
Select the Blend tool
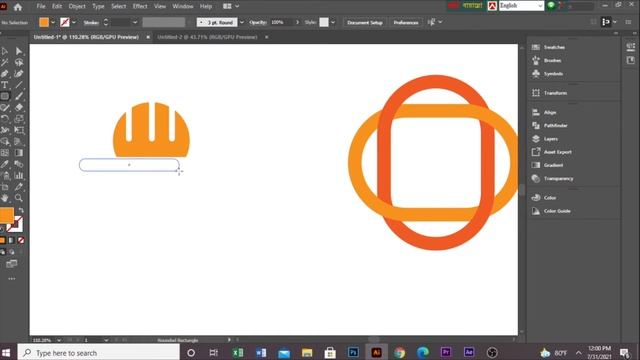point(19,164)
